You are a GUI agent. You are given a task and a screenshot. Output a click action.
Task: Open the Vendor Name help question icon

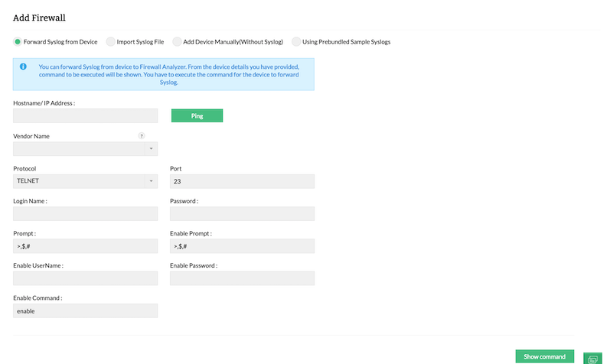(142, 135)
